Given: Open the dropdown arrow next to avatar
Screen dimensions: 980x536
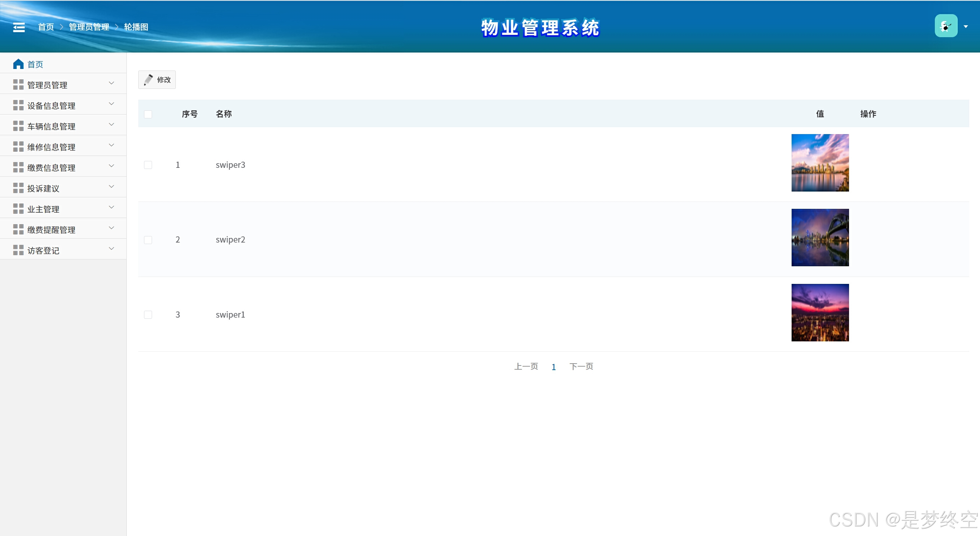Looking at the screenshot, I should 966,27.
